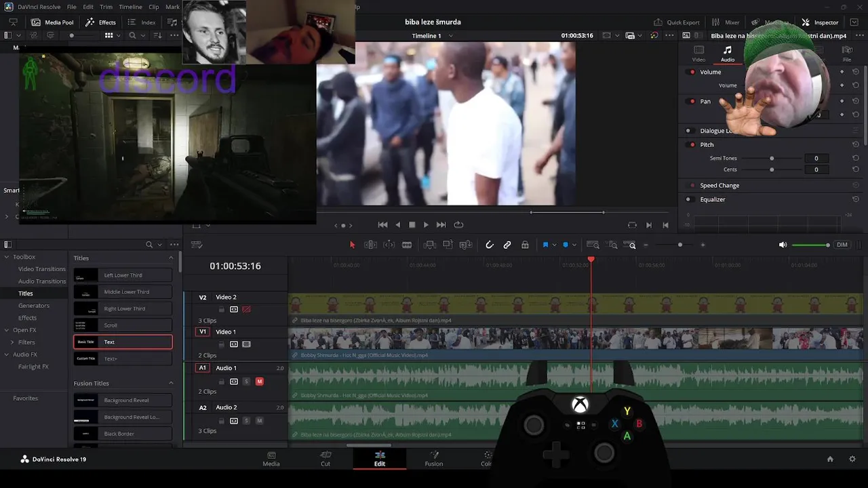Click the V1 destination control

[203, 331]
